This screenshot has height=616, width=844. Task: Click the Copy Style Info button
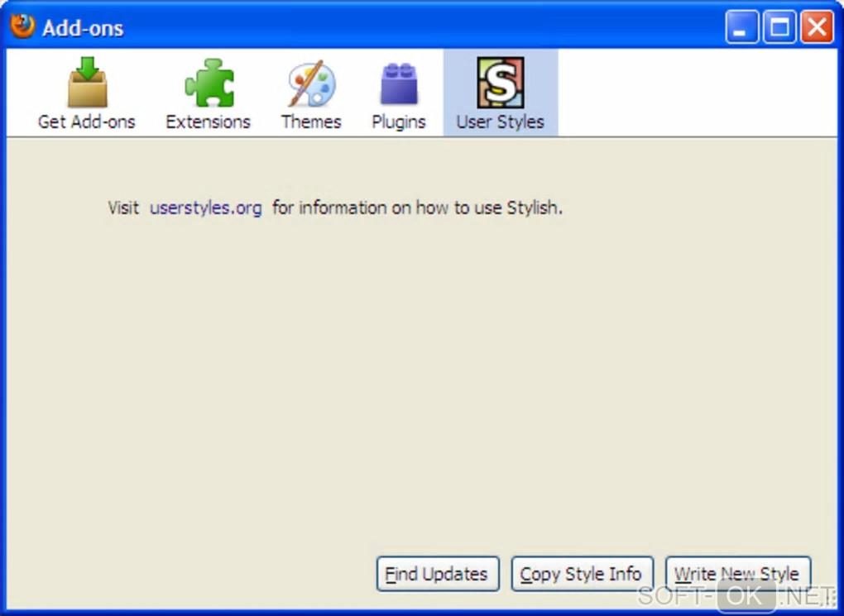tap(582, 574)
